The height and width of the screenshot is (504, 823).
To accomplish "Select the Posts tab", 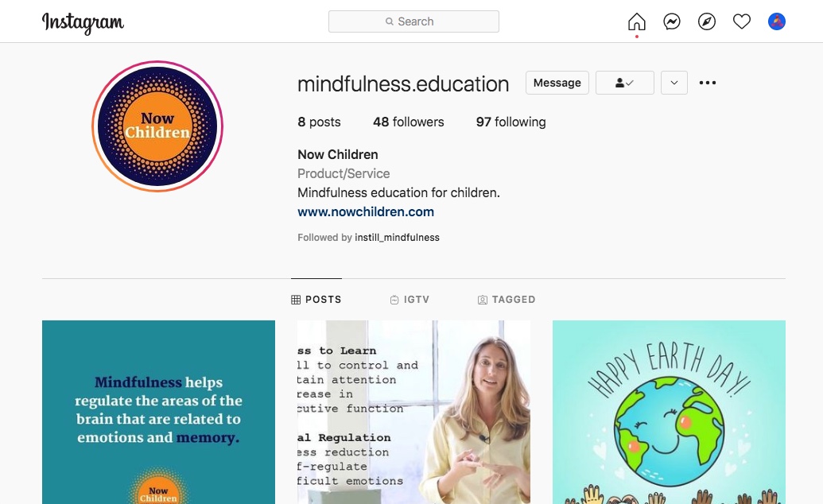I will (x=316, y=299).
